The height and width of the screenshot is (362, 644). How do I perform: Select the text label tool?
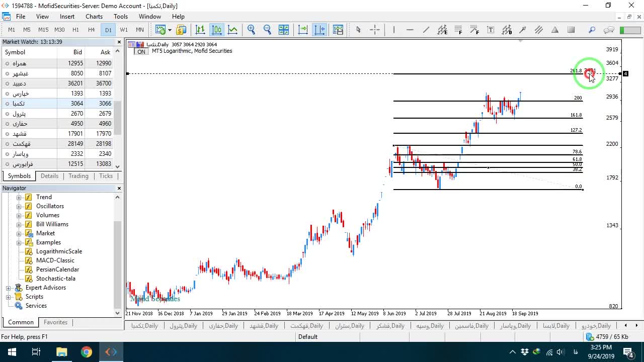pos(491,30)
